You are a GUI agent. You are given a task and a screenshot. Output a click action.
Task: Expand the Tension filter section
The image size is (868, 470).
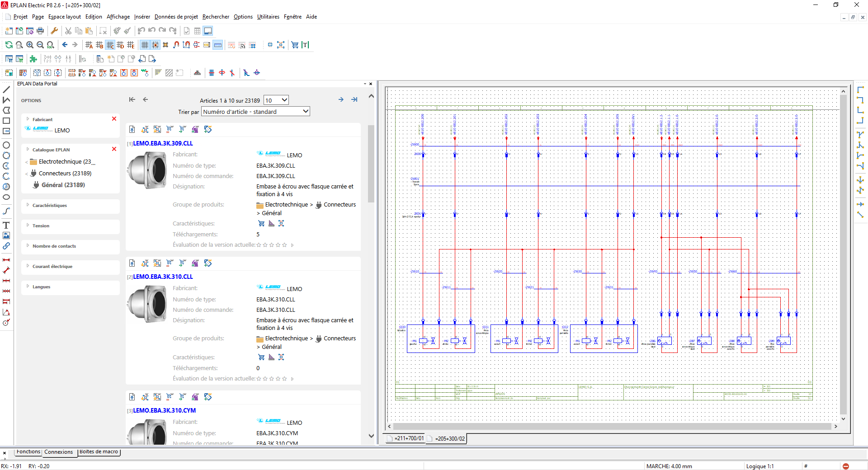click(x=41, y=226)
